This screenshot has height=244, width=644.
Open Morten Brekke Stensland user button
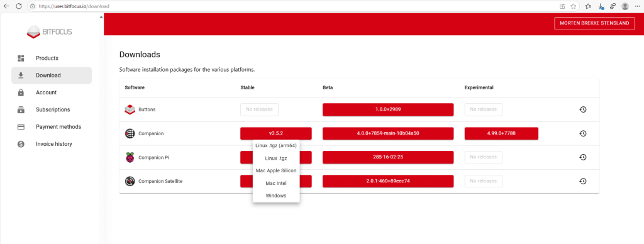click(x=594, y=23)
